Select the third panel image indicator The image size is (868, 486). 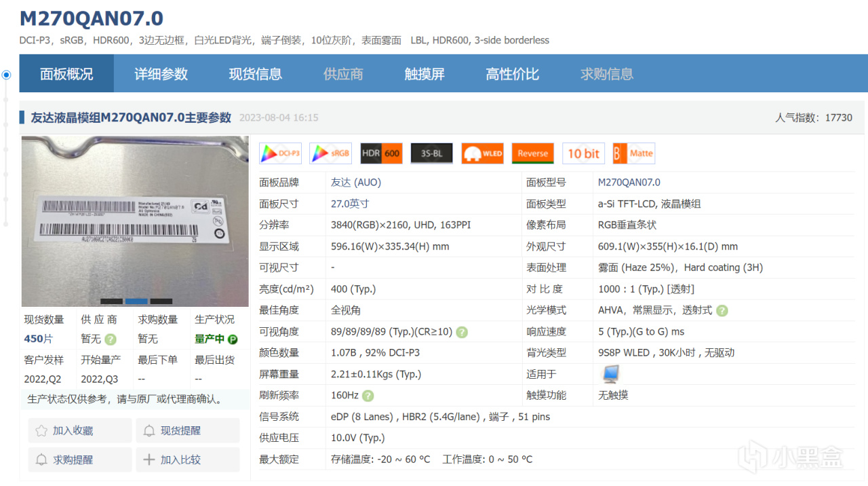click(161, 301)
